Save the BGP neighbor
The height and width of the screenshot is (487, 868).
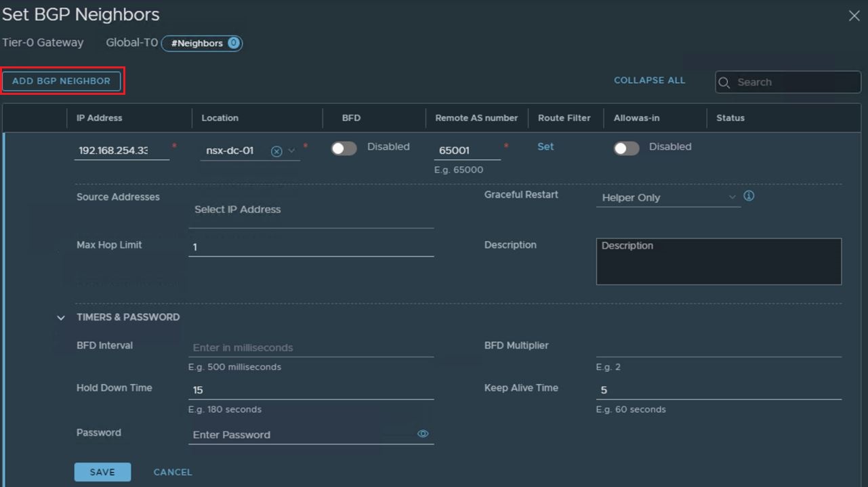102,472
